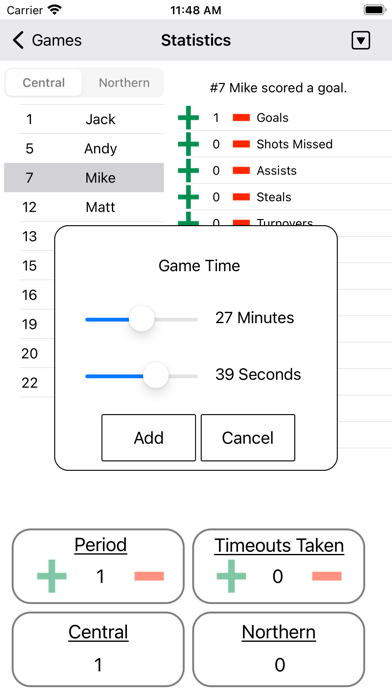Select player 5 Andy in list
This screenshot has height=696, width=392.
click(x=91, y=148)
